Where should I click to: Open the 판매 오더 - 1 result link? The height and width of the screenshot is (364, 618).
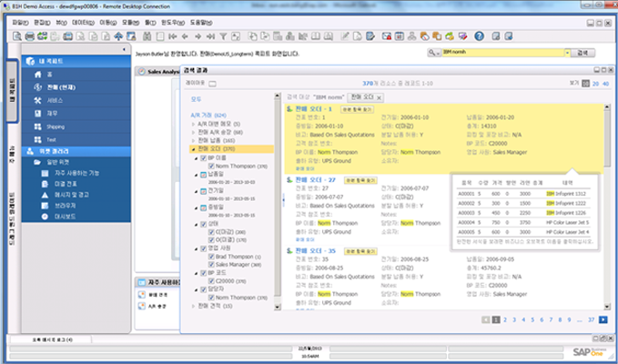pyautogui.click(x=314, y=109)
